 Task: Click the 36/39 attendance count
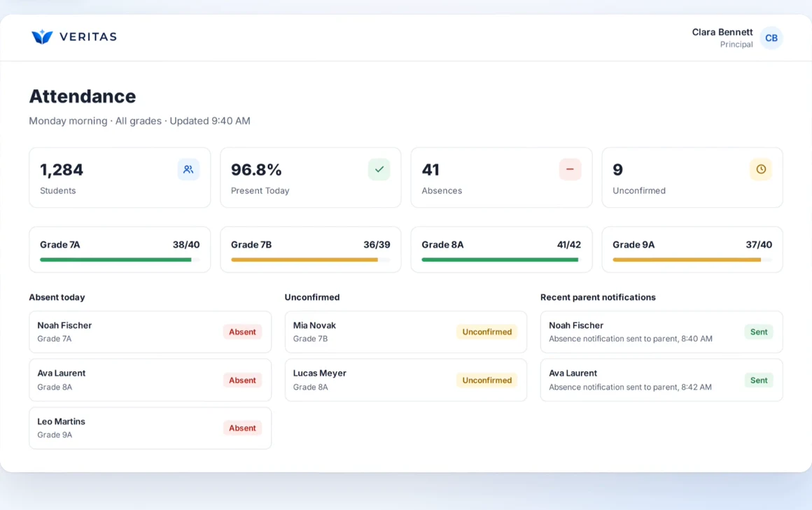click(377, 244)
